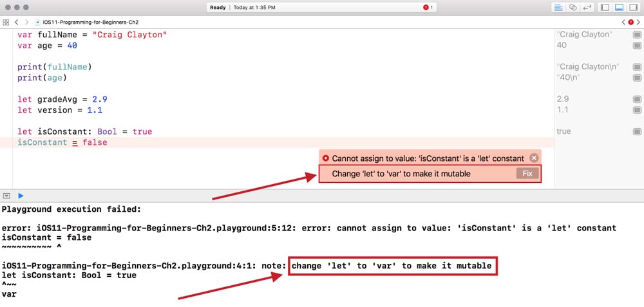Viewport: 644px width, 307px height.
Task: Toggle the Utilities panel
Action: point(634,7)
